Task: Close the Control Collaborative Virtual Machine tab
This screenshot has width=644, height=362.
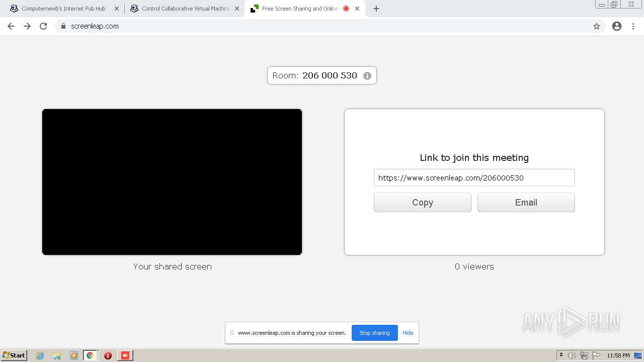Action: (x=237, y=9)
